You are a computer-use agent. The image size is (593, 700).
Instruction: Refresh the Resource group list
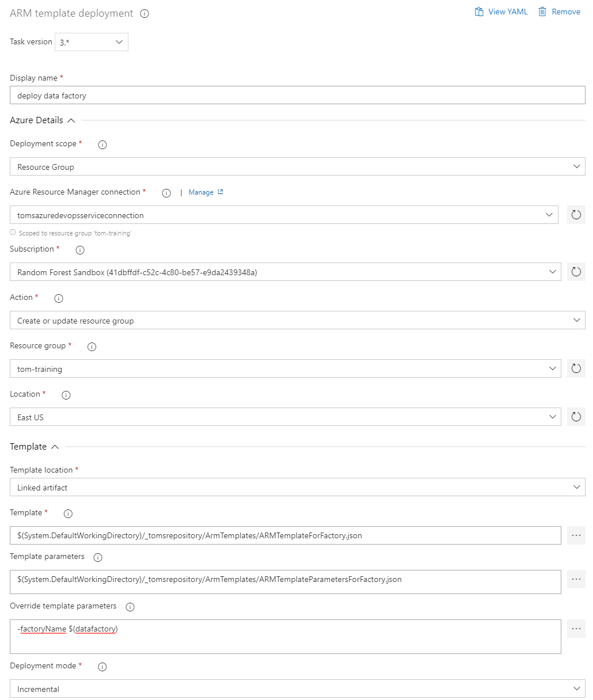point(576,369)
